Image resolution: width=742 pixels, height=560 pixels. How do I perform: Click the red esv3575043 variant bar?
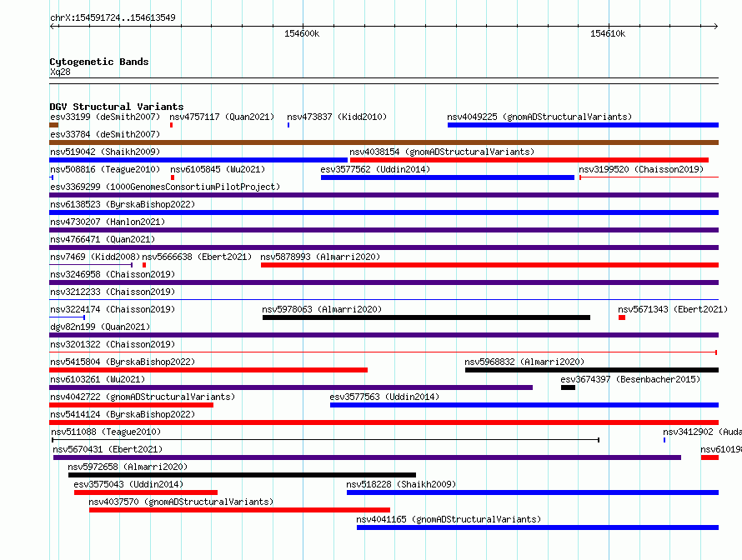tap(146, 492)
